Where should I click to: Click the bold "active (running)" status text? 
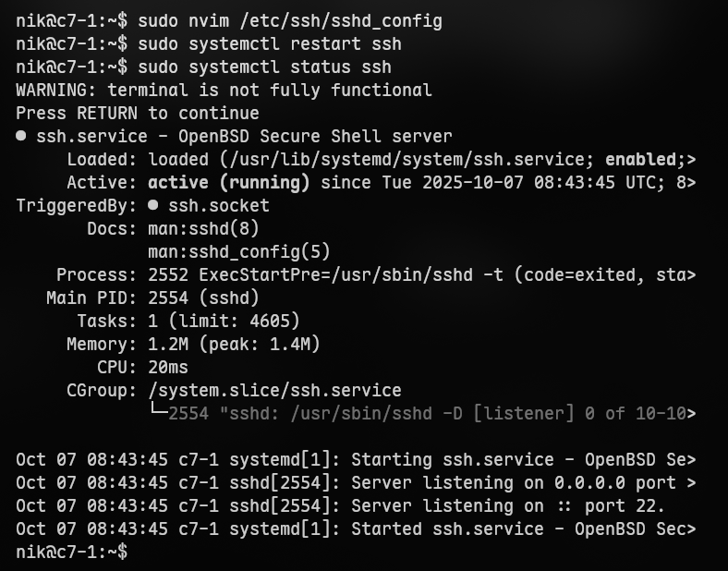228,182
